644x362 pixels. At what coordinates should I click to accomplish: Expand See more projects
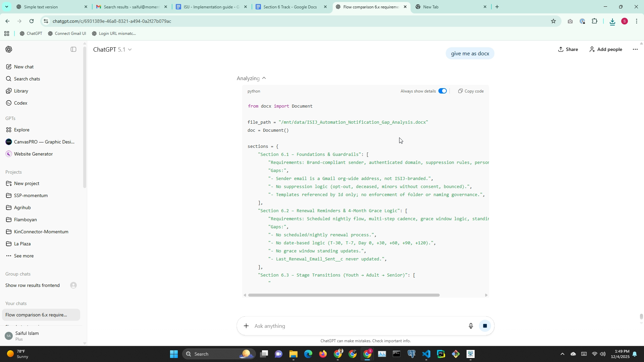point(23,256)
